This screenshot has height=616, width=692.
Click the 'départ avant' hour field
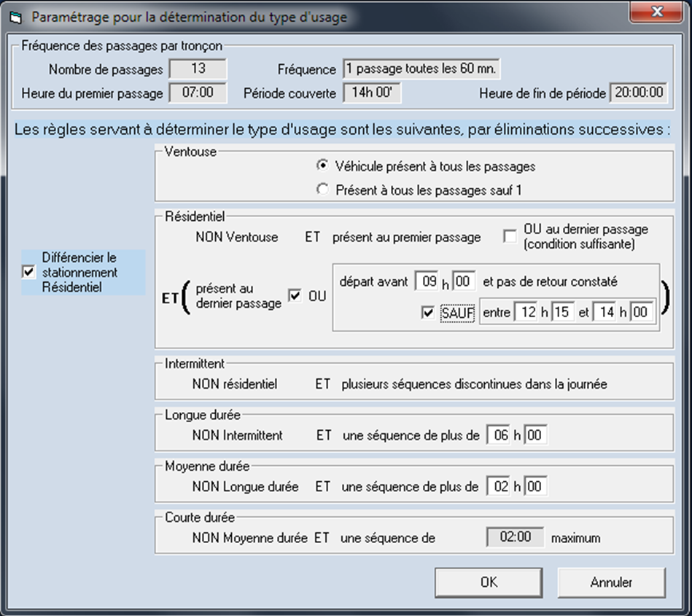coord(427,281)
